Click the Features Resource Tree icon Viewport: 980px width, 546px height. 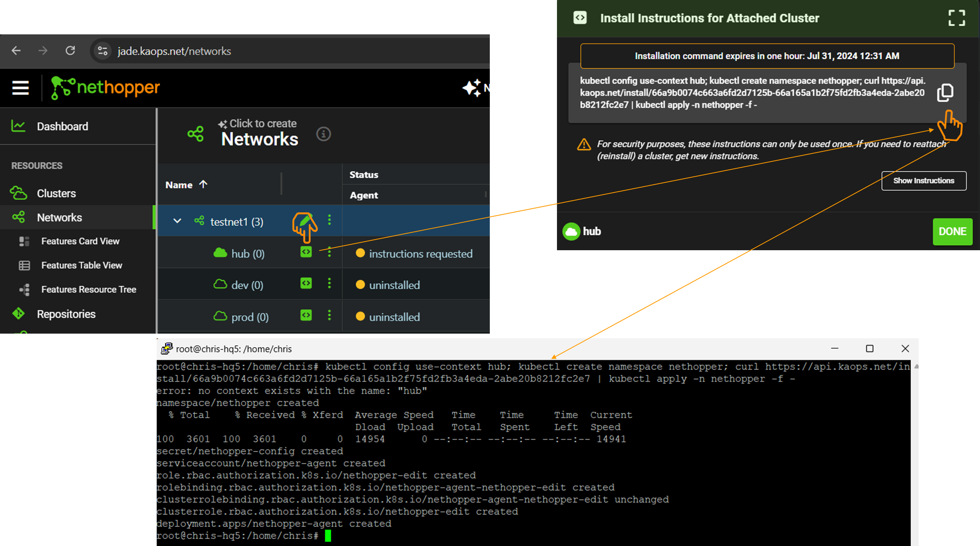(x=24, y=289)
